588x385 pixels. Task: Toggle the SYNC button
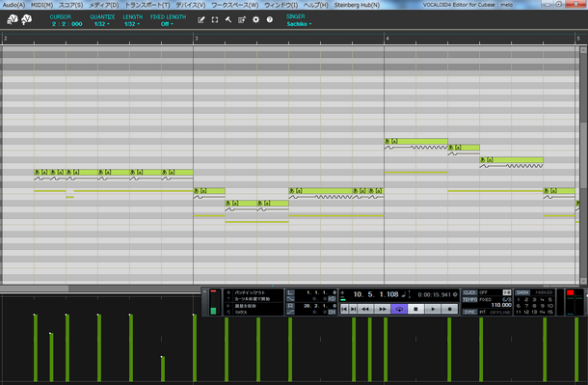coord(469,313)
